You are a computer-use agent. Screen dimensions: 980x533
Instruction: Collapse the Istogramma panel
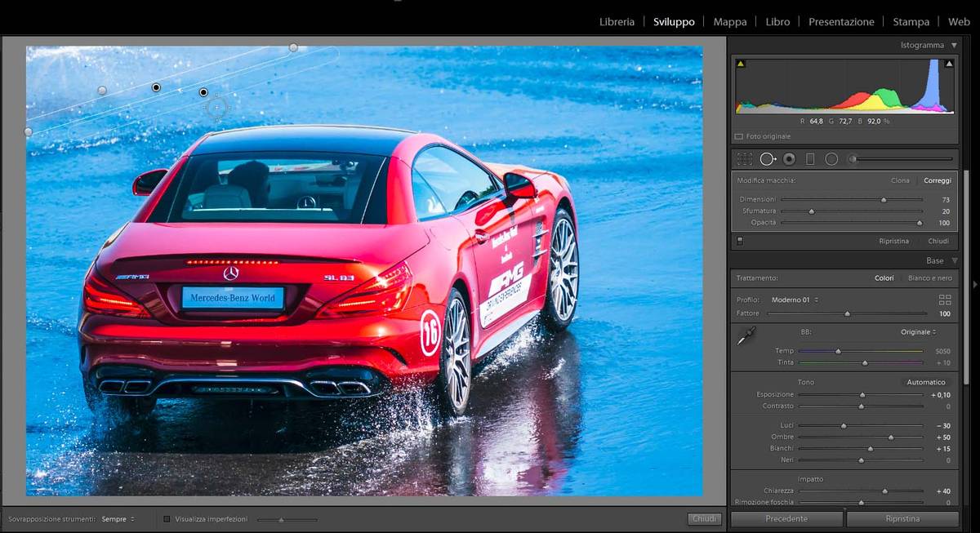(953, 46)
